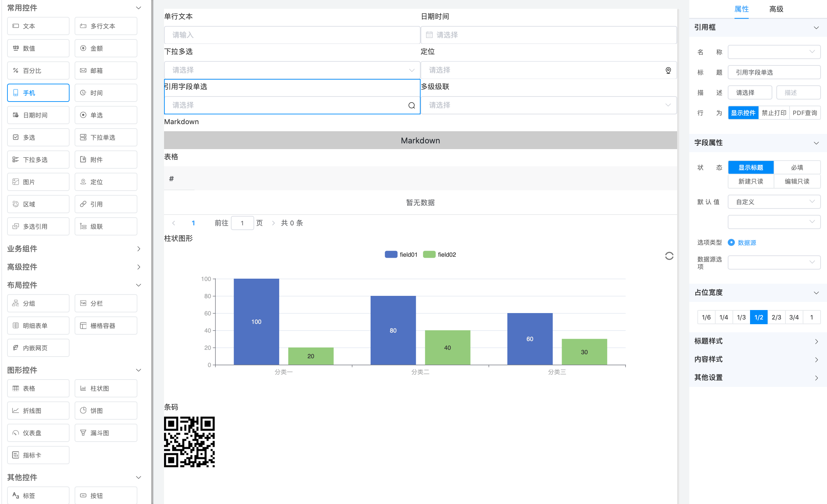Toggle the field01 legend series
This screenshot has height=504, width=827.
[401, 255]
